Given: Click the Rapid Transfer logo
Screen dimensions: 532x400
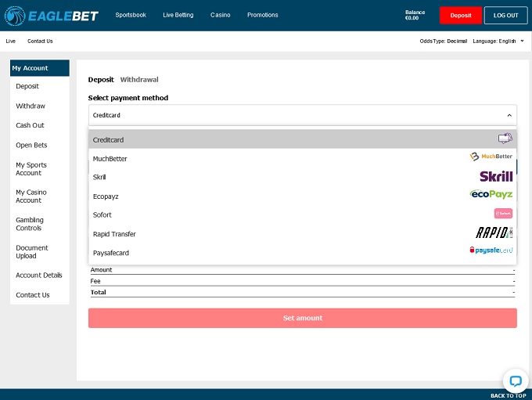Looking at the screenshot, I should pos(494,232).
